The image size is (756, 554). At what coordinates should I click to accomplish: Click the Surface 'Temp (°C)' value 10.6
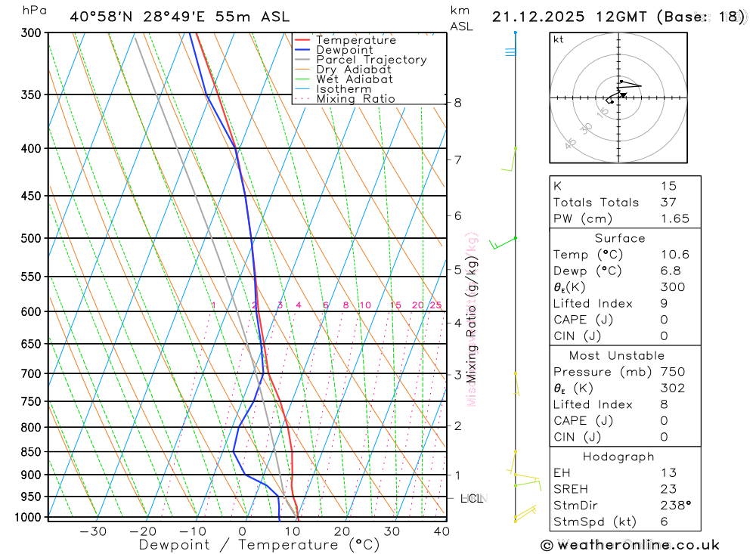[x=675, y=255]
